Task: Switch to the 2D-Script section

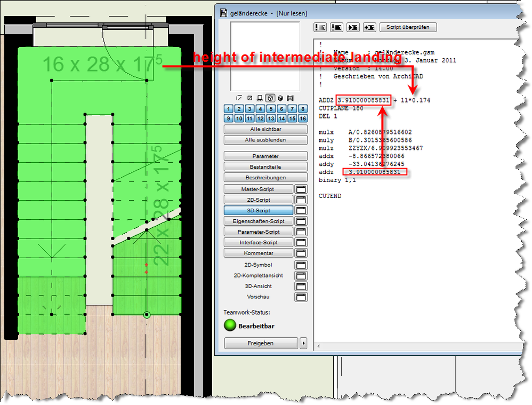Action: pos(258,200)
